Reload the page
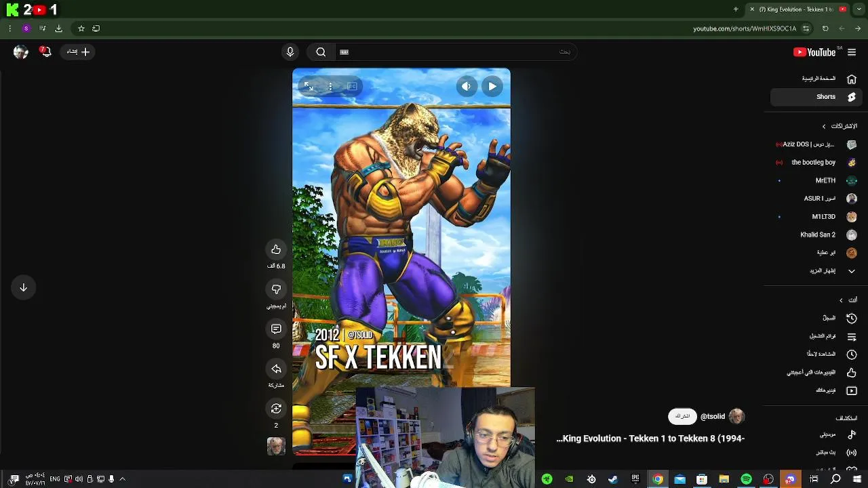Viewport: 868px width, 488px height. (x=825, y=28)
